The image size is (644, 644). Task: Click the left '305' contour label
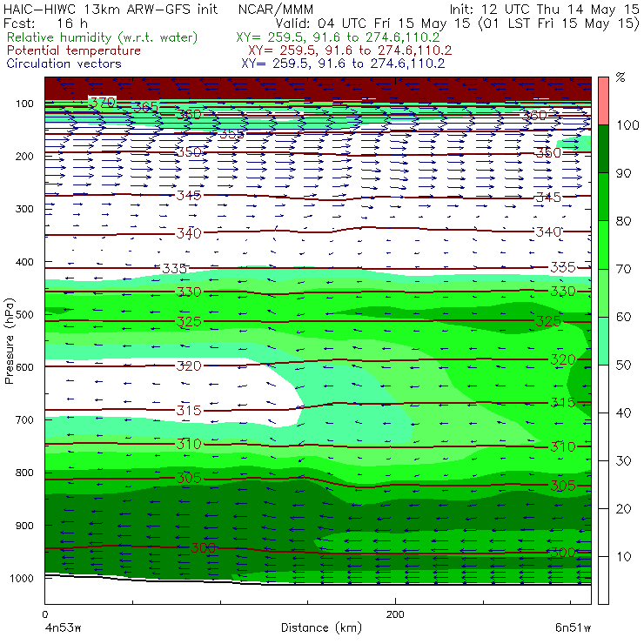point(189,478)
